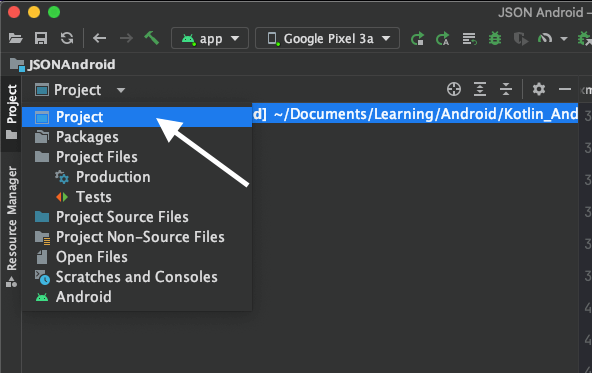The height and width of the screenshot is (373, 592).
Task: Start debugging with the green bug icon
Action: (x=495, y=39)
